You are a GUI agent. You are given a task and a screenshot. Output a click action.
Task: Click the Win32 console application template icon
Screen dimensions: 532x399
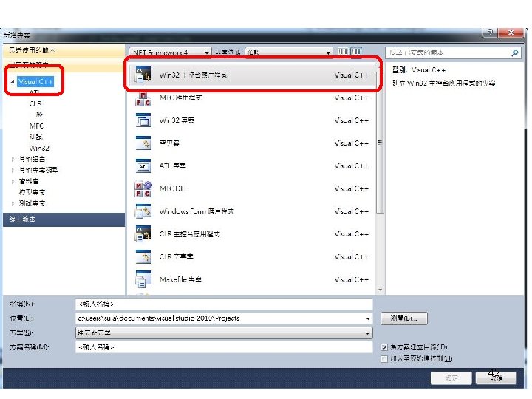143,75
